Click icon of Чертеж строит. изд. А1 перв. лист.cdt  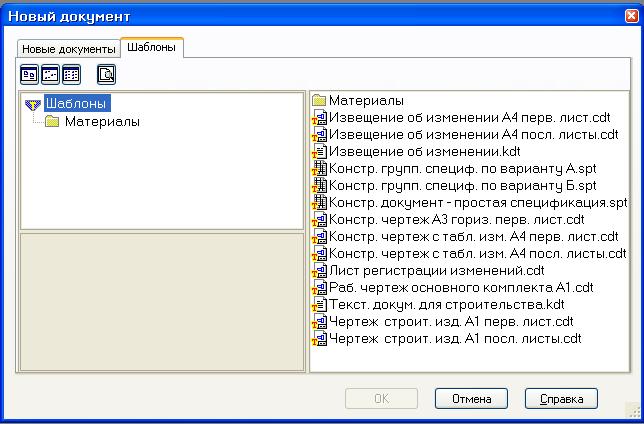[x=319, y=322]
